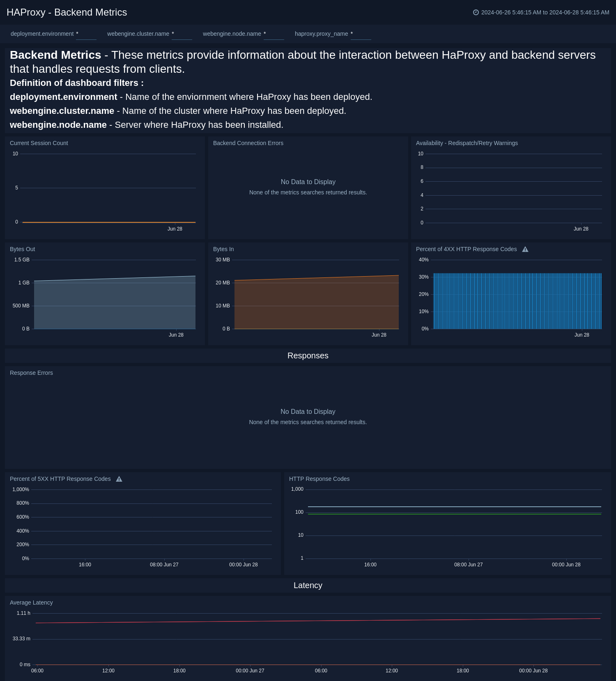
Task: Click the No Data to Display message in Response Errors
Action: tap(308, 411)
